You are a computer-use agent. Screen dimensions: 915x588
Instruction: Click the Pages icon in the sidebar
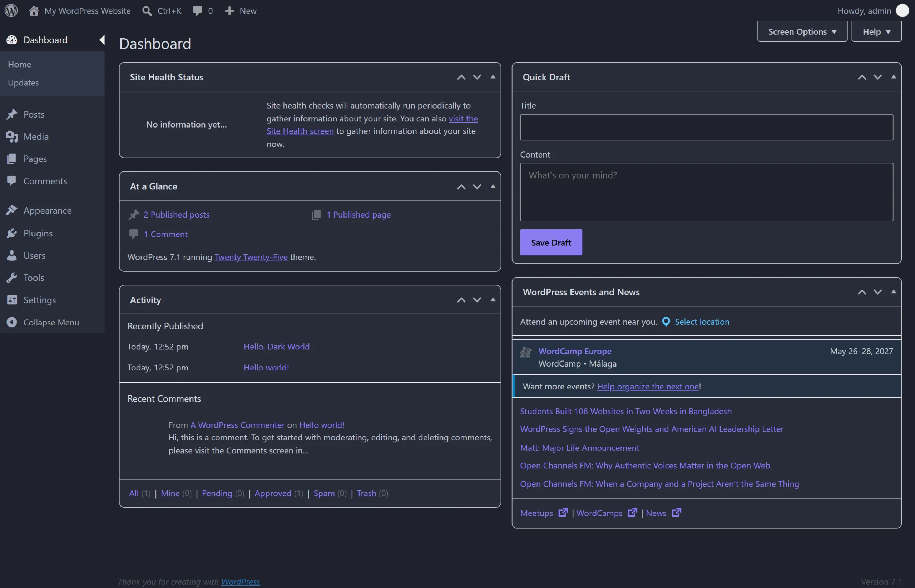12,159
